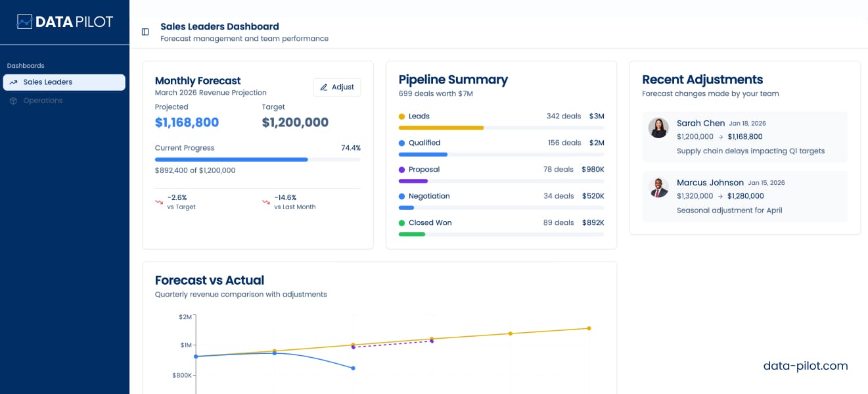Screen dimensions: 868x394
Task: Click the Sales Leaders trend icon
Action: click(13, 82)
